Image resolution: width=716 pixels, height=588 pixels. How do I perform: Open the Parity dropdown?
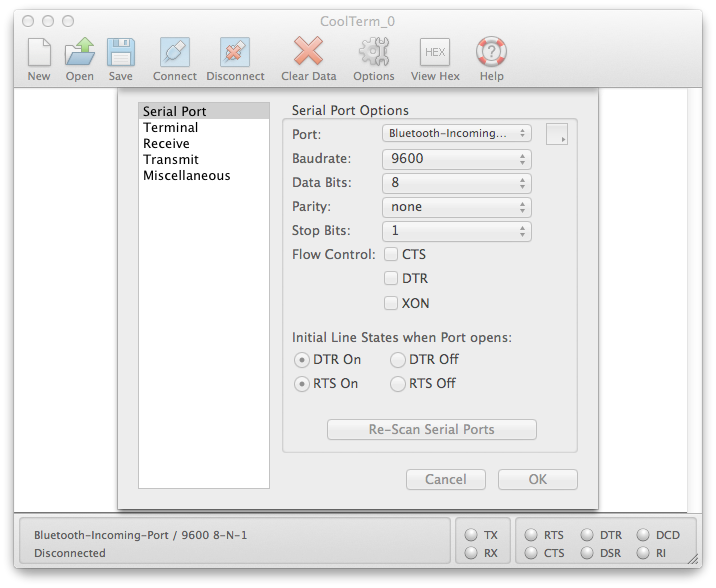[456, 207]
